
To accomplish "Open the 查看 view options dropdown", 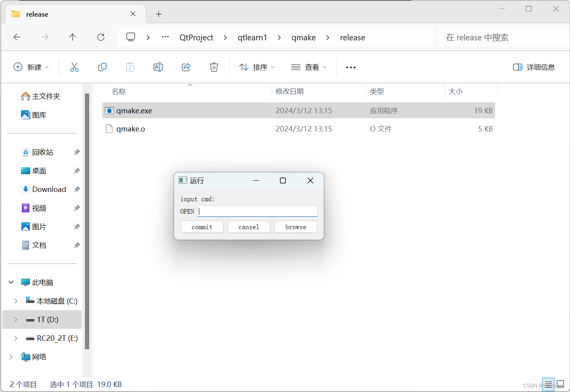I will (309, 67).
